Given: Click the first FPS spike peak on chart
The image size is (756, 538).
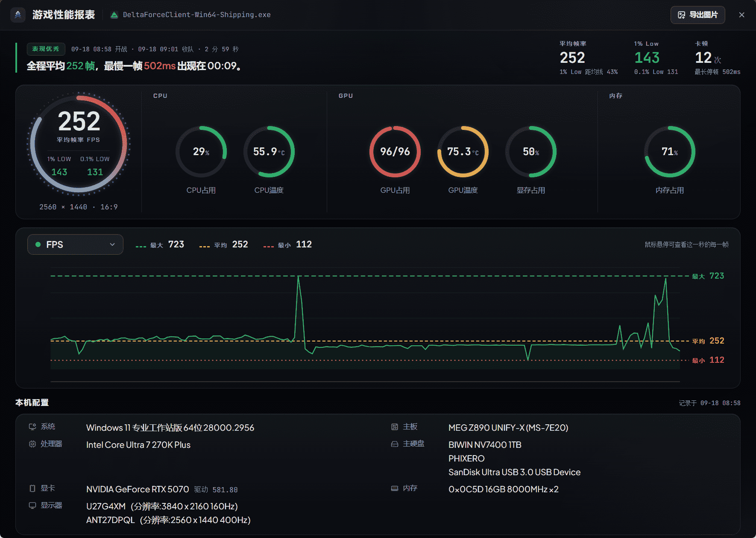Looking at the screenshot, I should (299, 277).
